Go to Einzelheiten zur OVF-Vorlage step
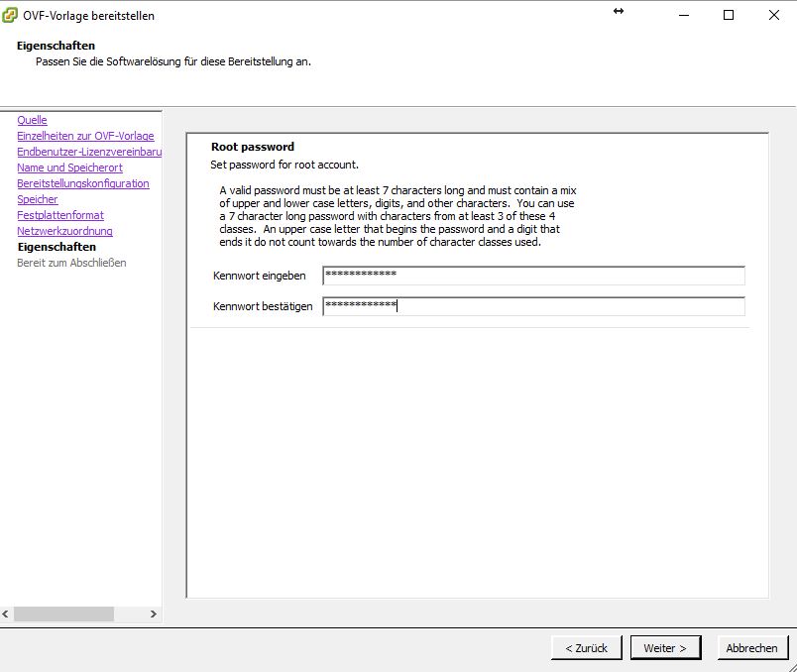Viewport: 797px width, 672px height. pyautogui.click(x=85, y=136)
